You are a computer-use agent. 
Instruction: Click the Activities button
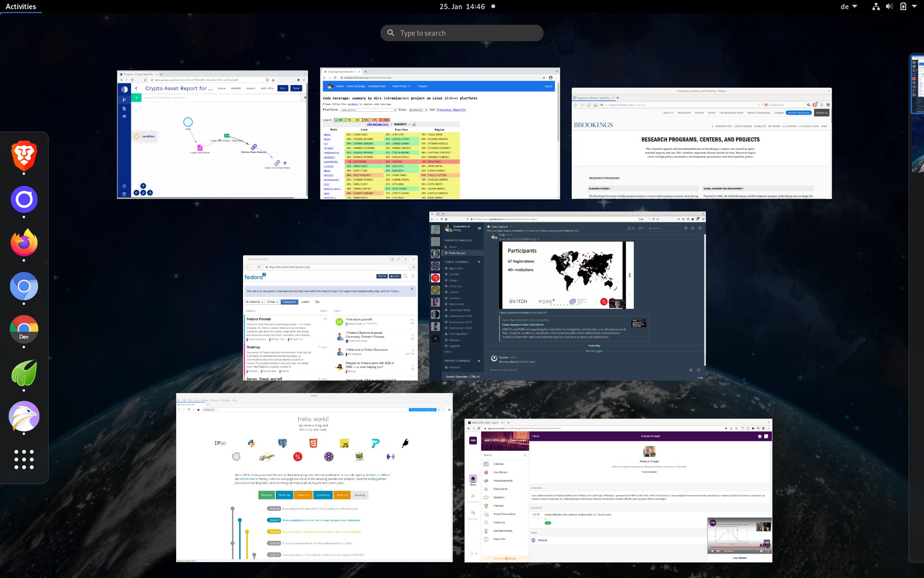click(21, 6)
